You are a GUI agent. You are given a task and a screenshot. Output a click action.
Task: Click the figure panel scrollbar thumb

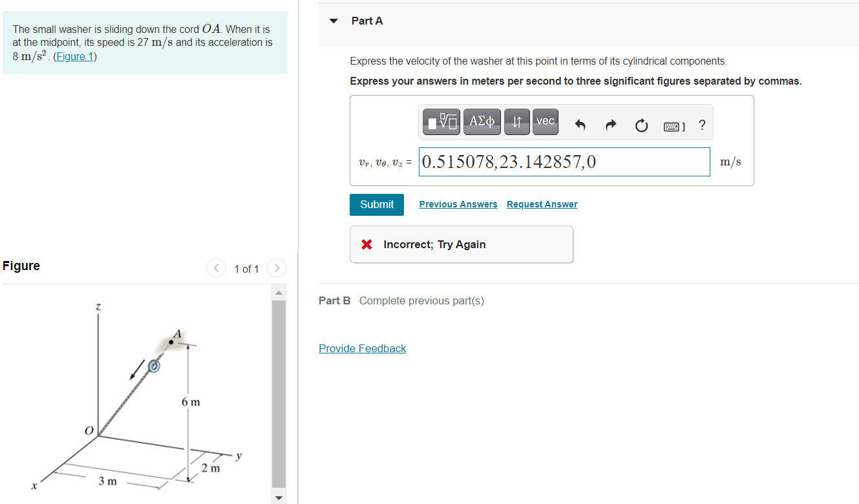[x=279, y=393]
